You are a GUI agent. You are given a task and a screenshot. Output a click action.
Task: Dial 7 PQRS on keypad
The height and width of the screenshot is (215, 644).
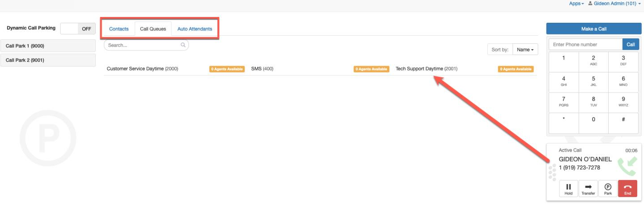[564, 102]
